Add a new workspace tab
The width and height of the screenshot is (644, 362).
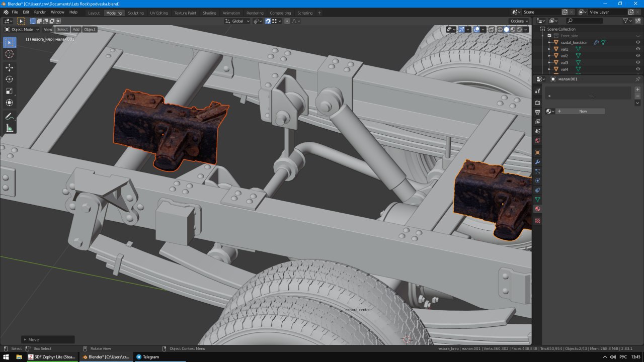tap(319, 13)
